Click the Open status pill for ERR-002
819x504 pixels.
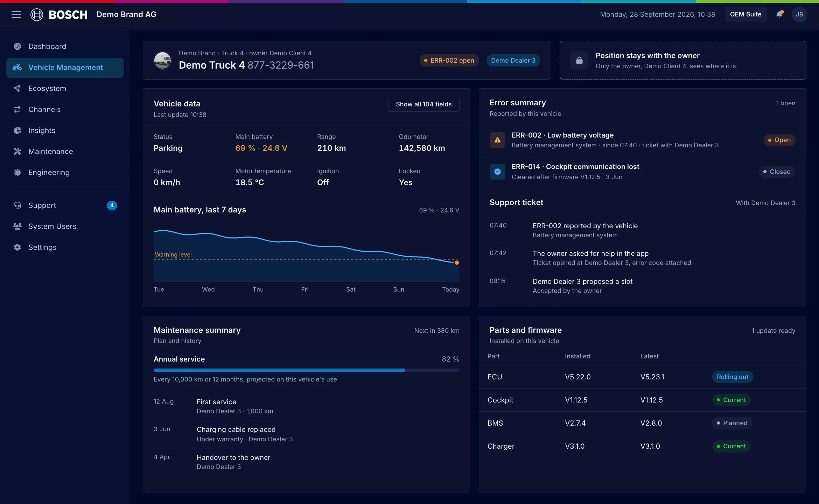click(779, 140)
